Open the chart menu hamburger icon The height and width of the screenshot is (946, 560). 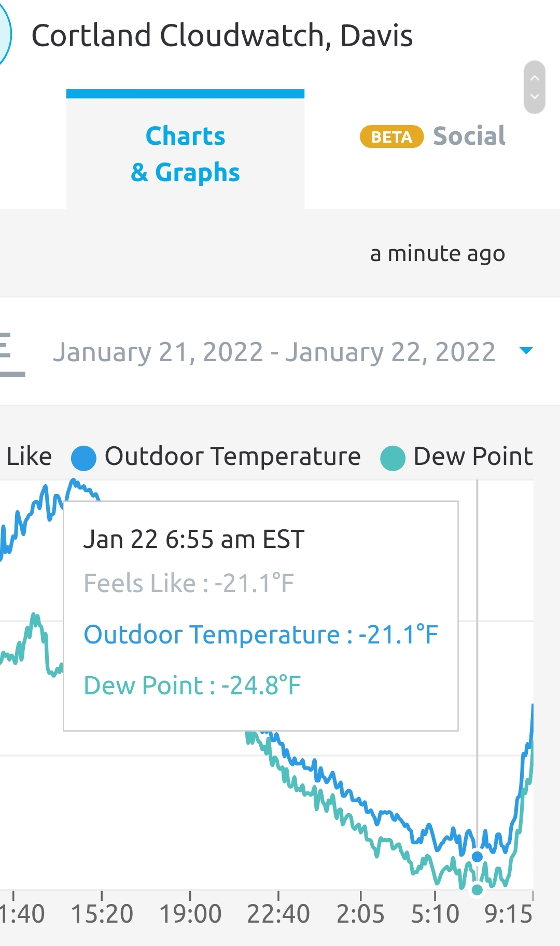coord(11,354)
